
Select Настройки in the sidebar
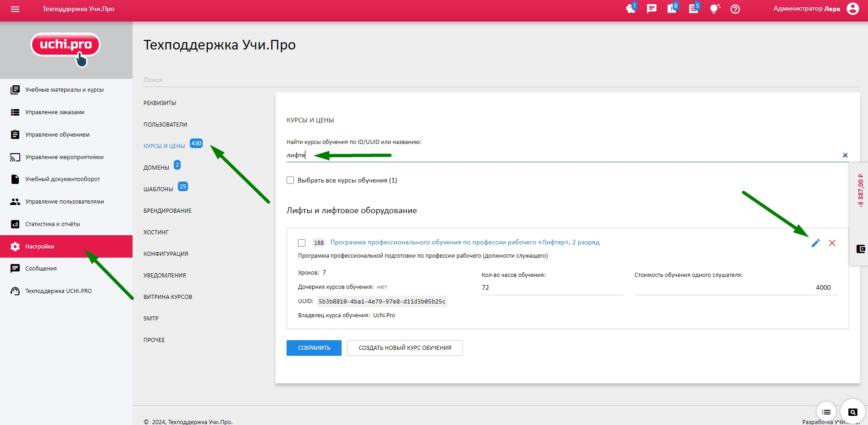[66, 247]
